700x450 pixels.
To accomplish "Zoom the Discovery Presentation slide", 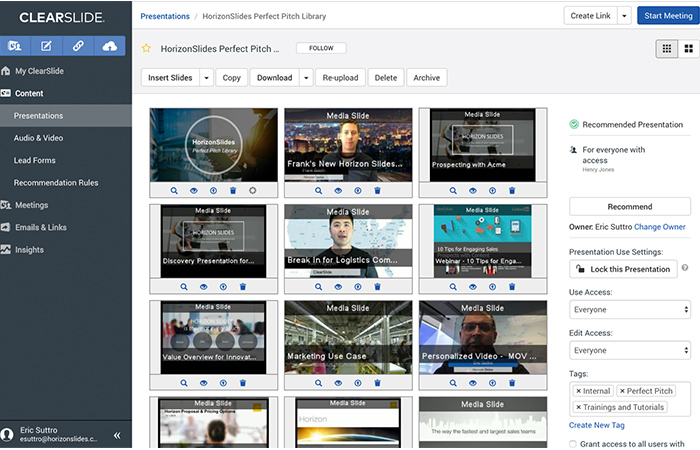I will click(x=184, y=287).
